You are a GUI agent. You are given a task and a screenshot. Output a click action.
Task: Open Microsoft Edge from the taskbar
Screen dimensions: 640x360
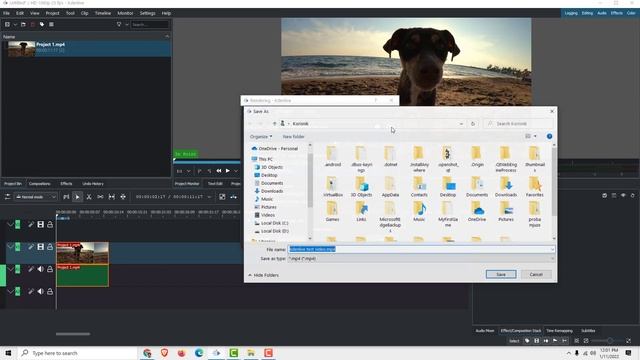tap(199, 353)
